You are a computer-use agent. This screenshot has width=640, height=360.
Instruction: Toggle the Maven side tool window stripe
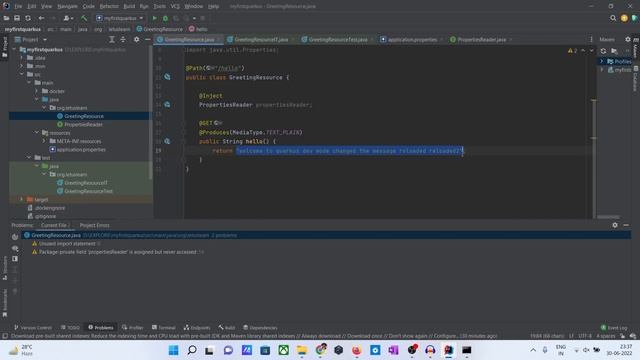coord(636,48)
